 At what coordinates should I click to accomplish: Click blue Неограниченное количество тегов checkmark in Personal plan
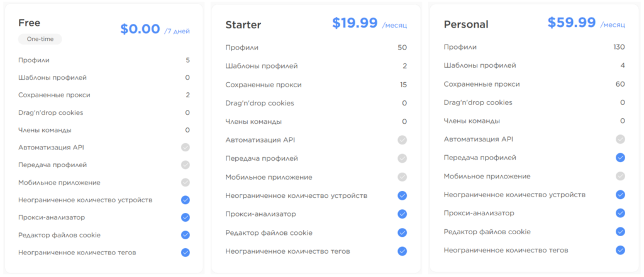click(x=620, y=250)
